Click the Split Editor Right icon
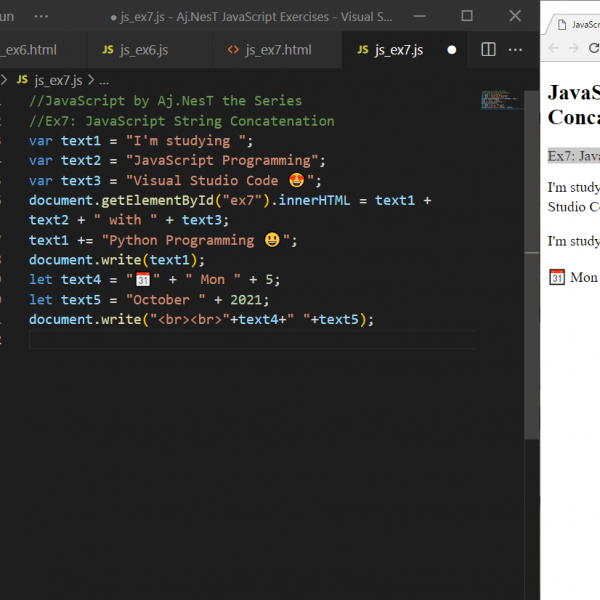 pyautogui.click(x=488, y=50)
